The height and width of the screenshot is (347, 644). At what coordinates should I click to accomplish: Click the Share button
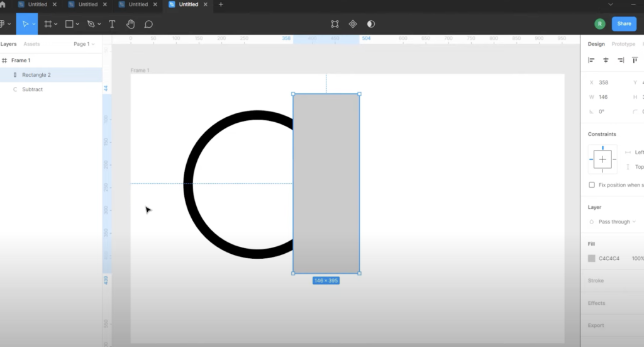[624, 24]
